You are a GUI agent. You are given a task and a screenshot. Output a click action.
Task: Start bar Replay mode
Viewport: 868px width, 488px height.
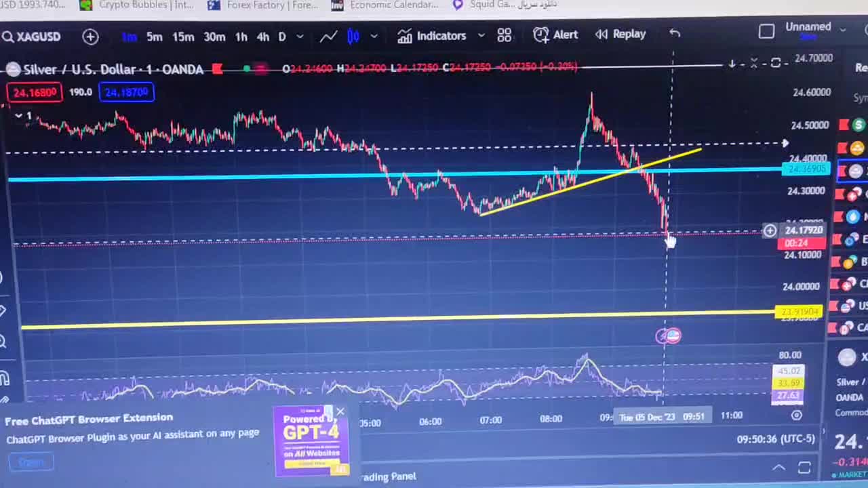(620, 34)
